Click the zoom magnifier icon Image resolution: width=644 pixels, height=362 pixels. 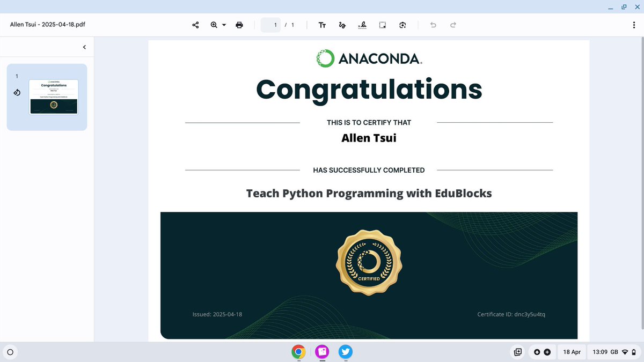point(214,25)
